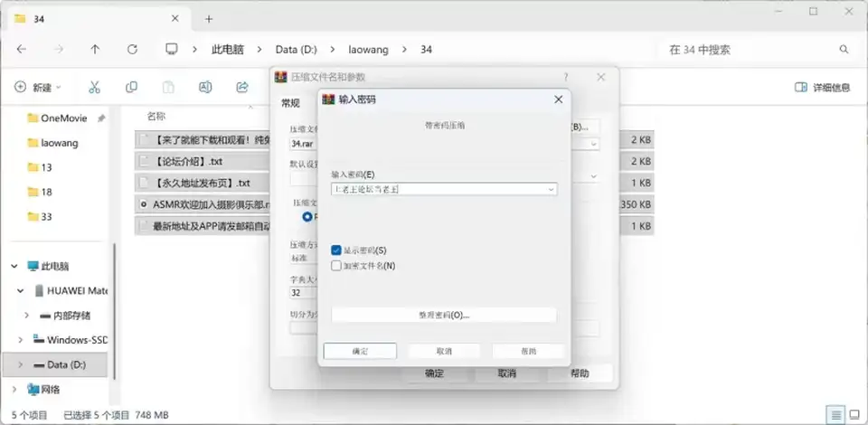
Task: Expand the chevron after 此电脑 breadcrumb
Action: point(259,49)
